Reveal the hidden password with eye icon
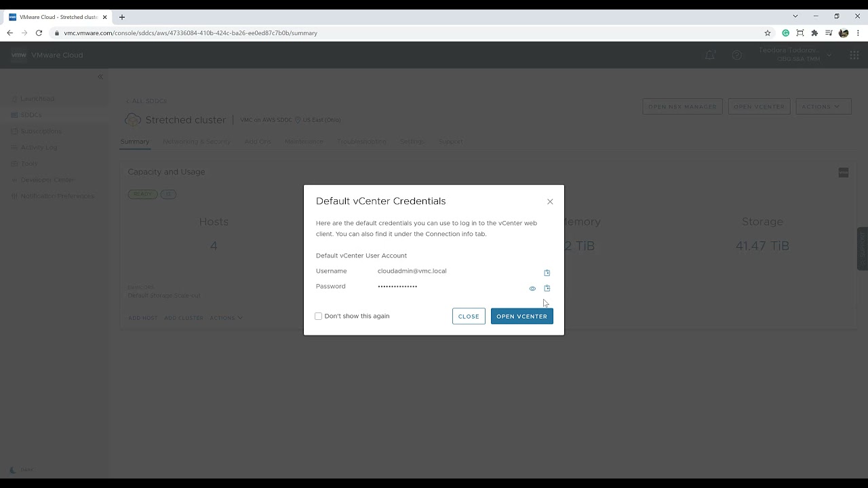The width and height of the screenshot is (868, 488). click(x=532, y=289)
